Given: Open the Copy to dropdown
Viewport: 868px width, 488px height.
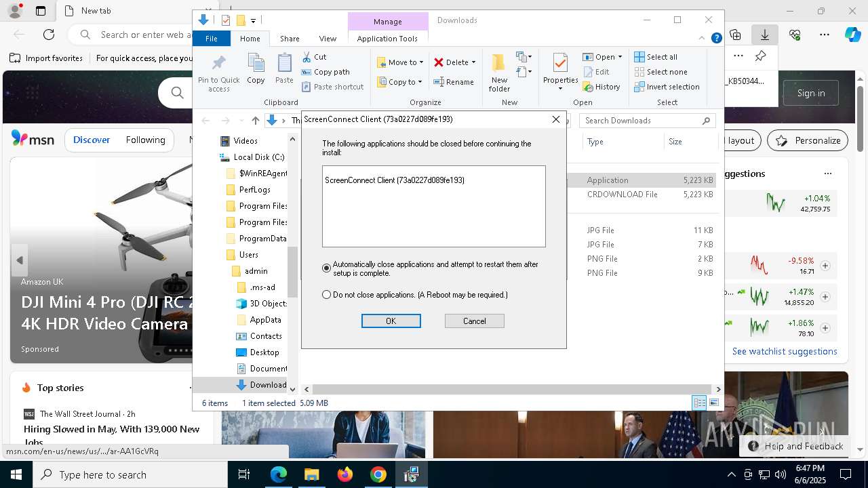Looking at the screenshot, I should [x=401, y=82].
